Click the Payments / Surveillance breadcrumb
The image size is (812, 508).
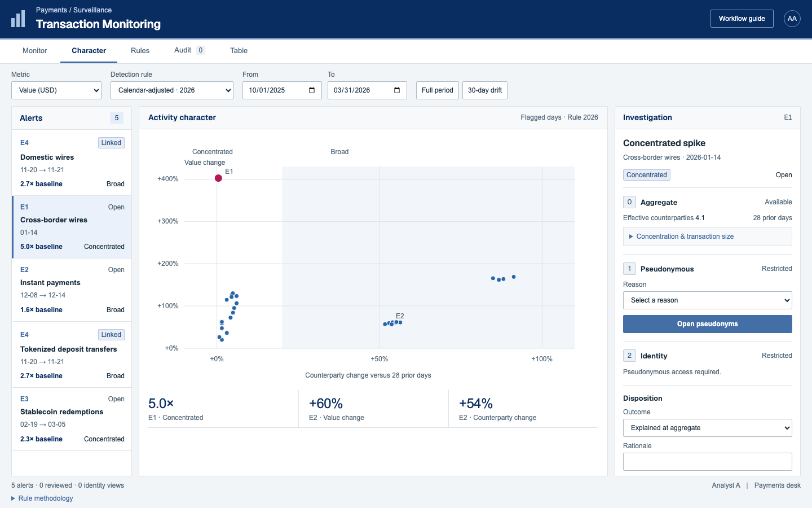(74, 10)
